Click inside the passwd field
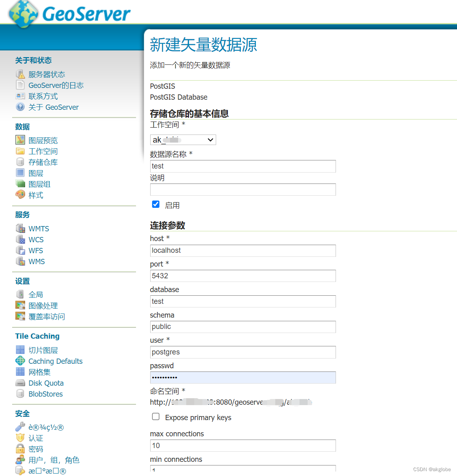457x476 pixels. click(x=243, y=378)
